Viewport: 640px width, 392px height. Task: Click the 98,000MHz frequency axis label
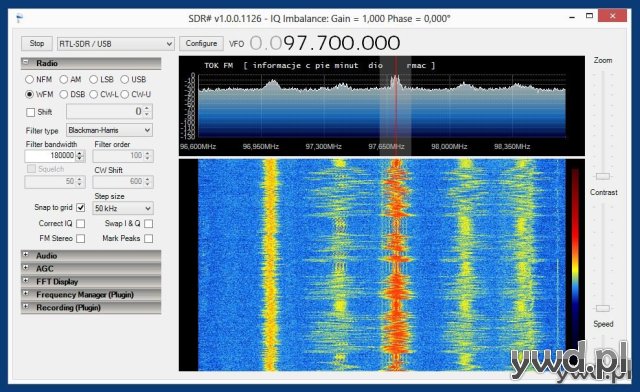[449, 147]
